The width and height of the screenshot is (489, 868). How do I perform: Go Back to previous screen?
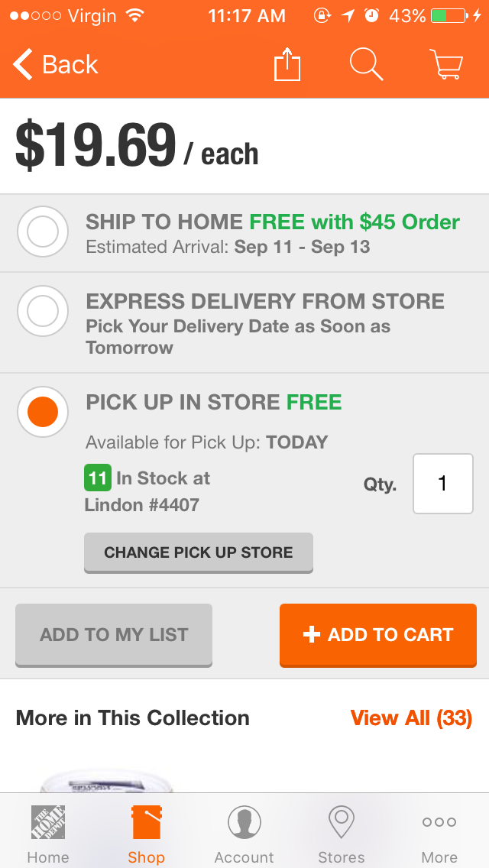(53, 64)
